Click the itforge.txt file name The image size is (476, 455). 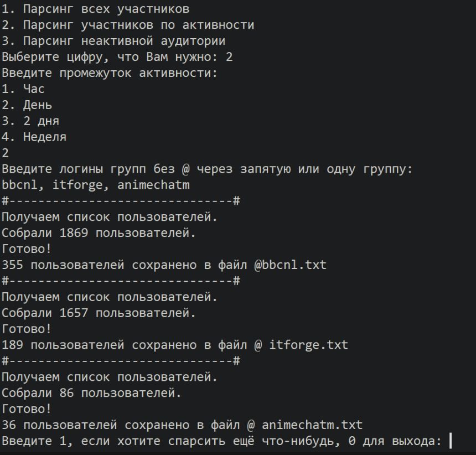[308, 345]
